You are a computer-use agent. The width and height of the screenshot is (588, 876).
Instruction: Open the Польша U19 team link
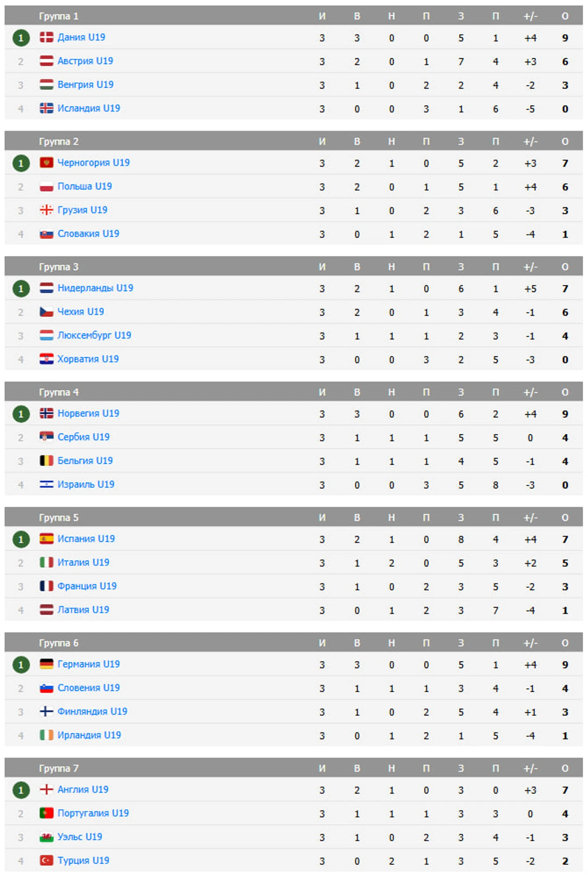click(85, 186)
